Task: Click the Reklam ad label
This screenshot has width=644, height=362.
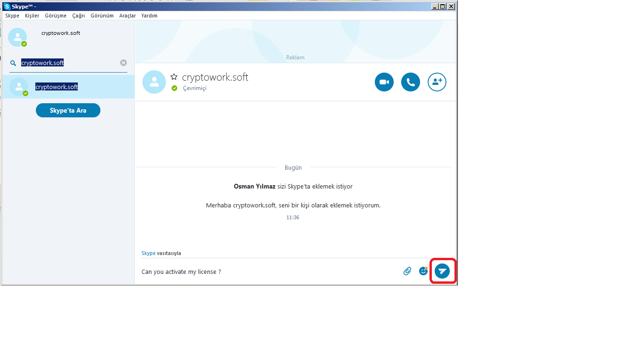Action: 295,58
